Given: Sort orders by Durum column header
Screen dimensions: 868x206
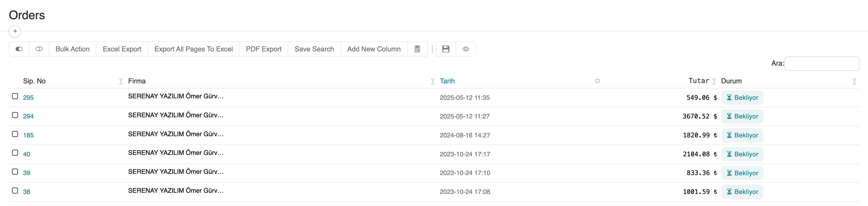Looking at the screenshot, I should (x=731, y=81).
